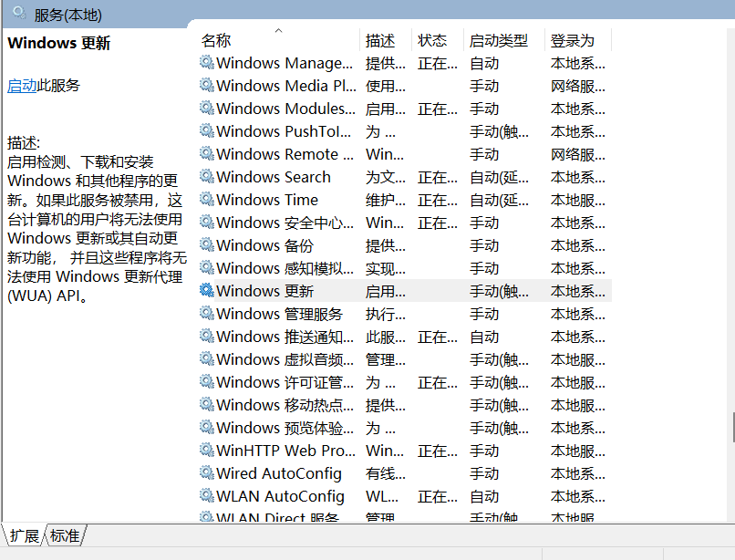The height and width of the screenshot is (560, 735).
Task: Click gear icon of Windows 感知模拟 service
Action: pos(207,267)
